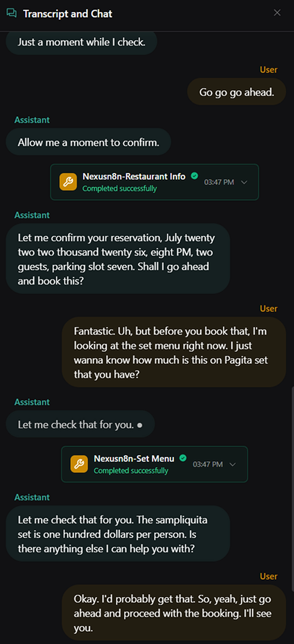Click the 'Allow me a moment to confirm.' bubble
This screenshot has width=294, height=644.
(x=88, y=142)
